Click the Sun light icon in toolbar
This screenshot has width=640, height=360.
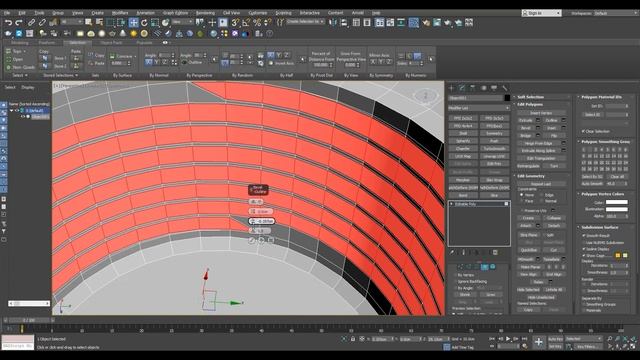[x=133, y=33]
